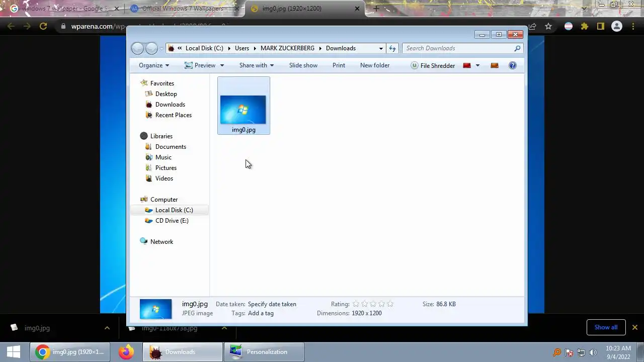Click the refresh button beside the address bar

pyautogui.click(x=392, y=48)
